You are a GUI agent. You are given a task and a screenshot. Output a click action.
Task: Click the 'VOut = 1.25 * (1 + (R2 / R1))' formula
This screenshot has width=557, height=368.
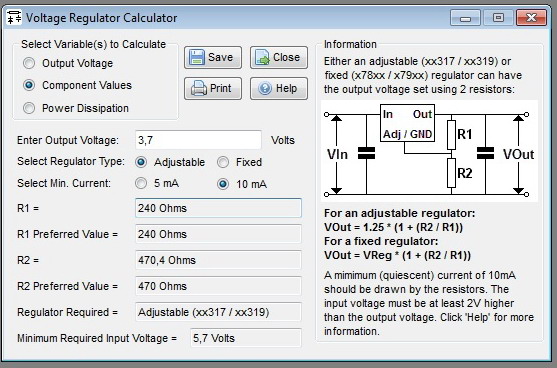(x=394, y=227)
